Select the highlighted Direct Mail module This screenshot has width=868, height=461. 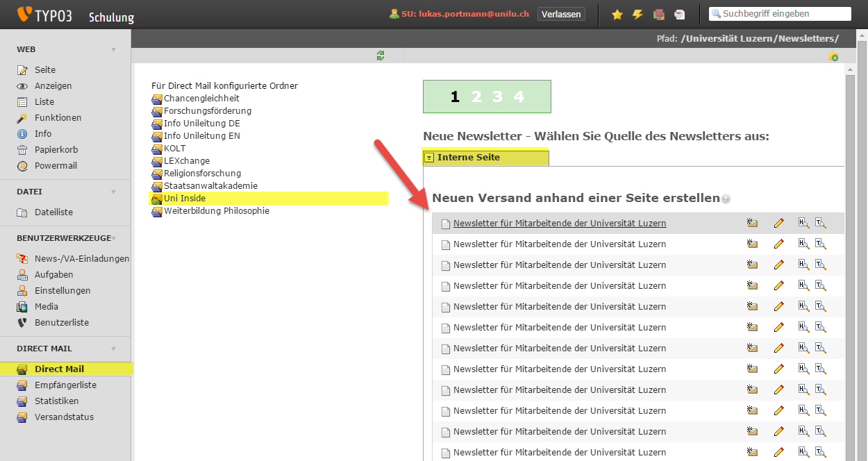click(66, 369)
